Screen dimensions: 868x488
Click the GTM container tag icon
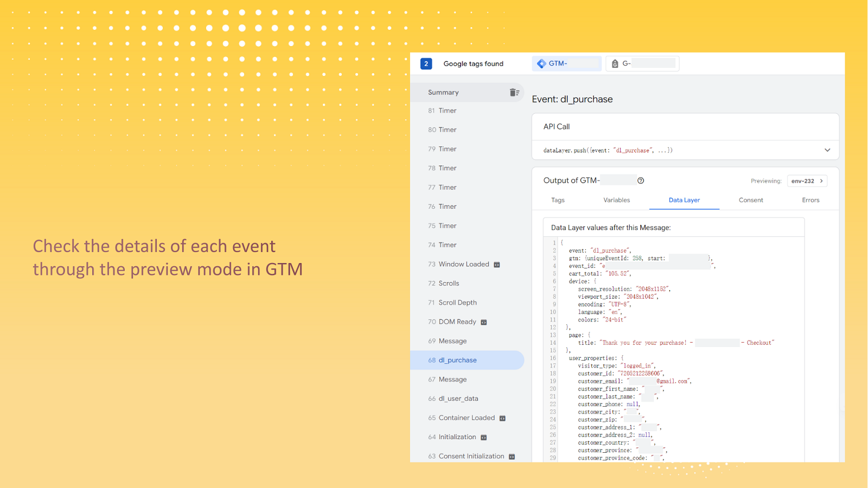click(x=541, y=63)
